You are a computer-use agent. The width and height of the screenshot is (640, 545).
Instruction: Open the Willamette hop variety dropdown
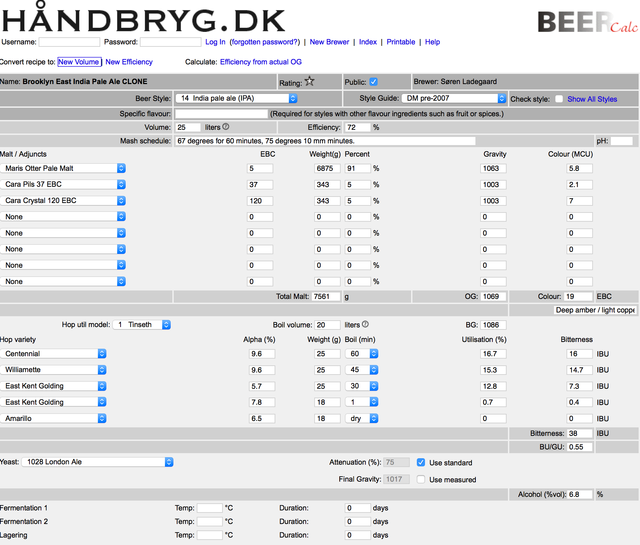click(x=53, y=370)
